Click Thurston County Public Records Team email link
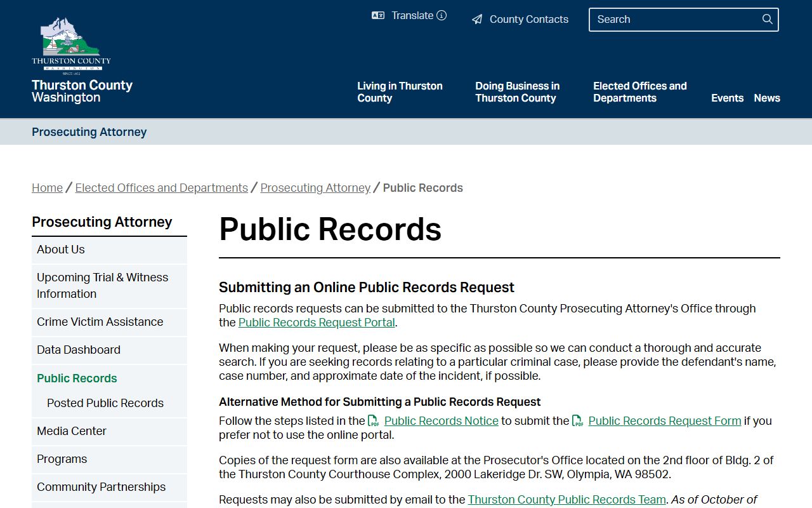Screen dimensions: 812x508 click(567, 500)
